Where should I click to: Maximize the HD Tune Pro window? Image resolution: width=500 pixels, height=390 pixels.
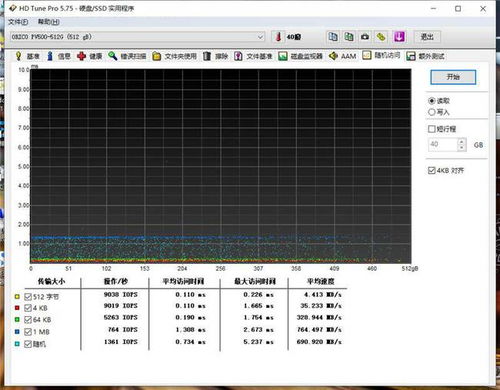pos(458,9)
